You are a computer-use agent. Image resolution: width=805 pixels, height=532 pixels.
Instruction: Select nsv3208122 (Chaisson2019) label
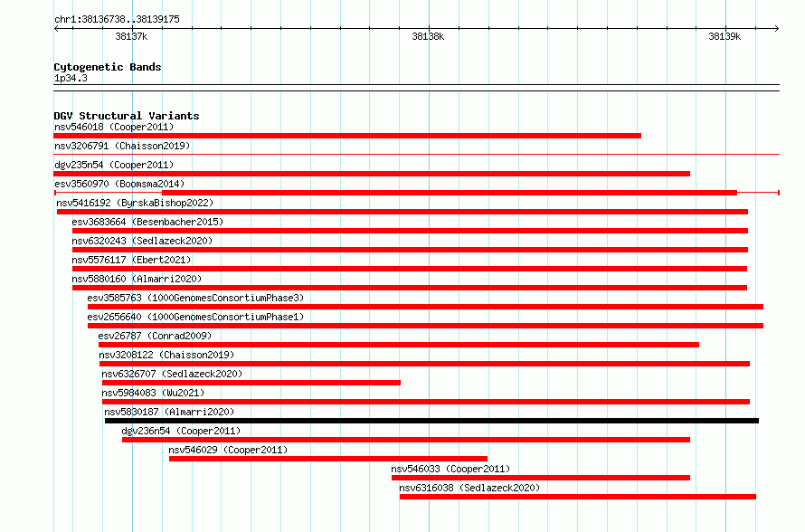(x=166, y=355)
